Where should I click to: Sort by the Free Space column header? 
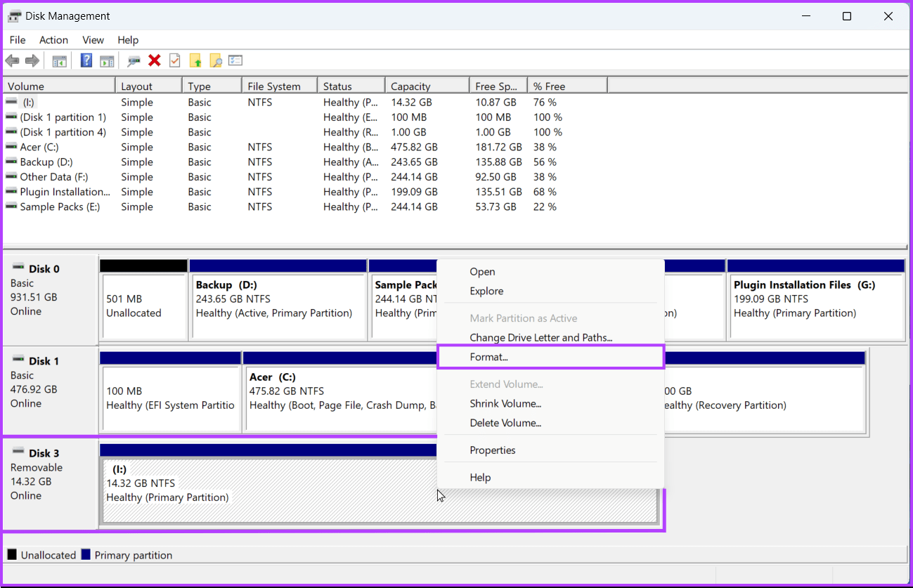tap(498, 86)
